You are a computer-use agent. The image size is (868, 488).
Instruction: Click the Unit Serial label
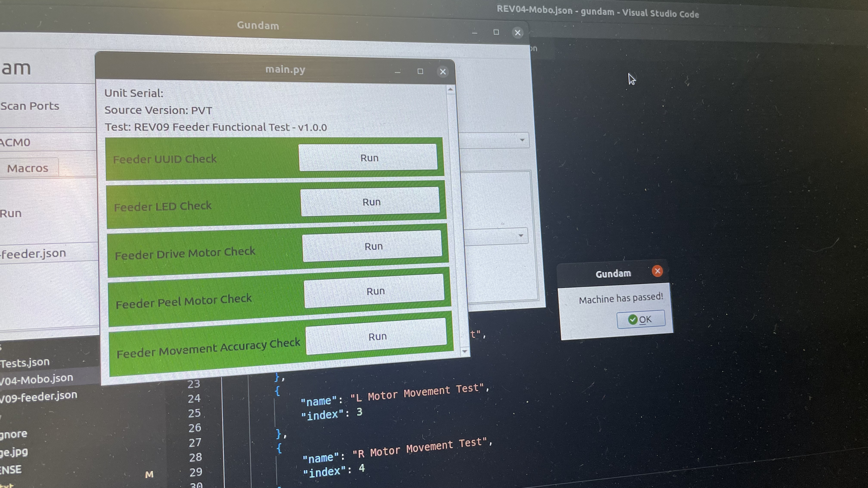pyautogui.click(x=134, y=93)
